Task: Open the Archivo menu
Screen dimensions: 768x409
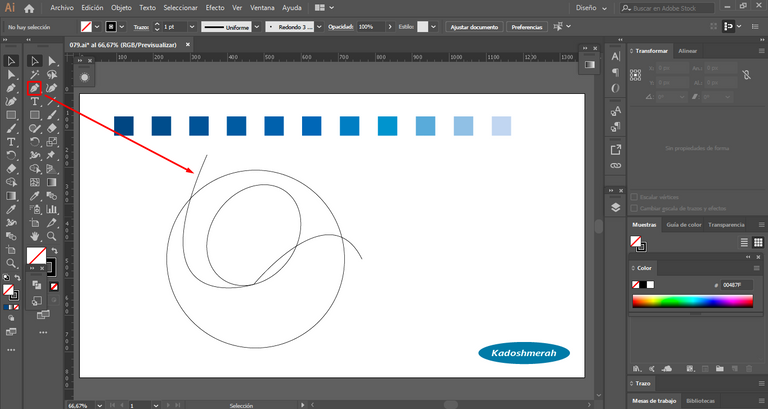Action: [62, 8]
